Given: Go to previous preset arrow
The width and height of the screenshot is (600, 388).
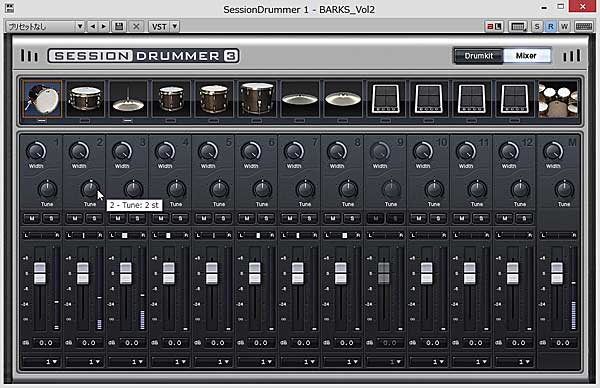Looking at the screenshot, I should click(x=93, y=26).
